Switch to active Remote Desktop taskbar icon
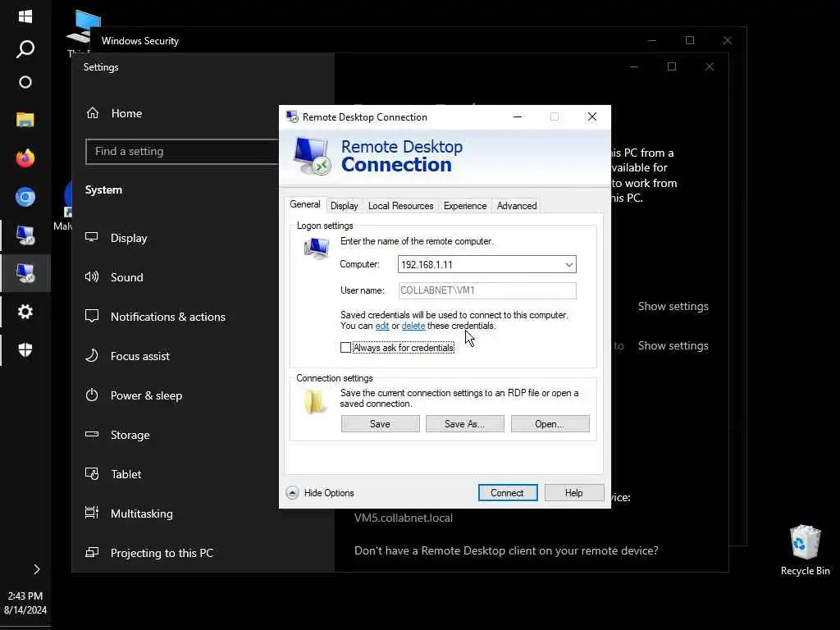The height and width of the screenshot is (630, 840). pyautogui.click(x=25, y=273)
